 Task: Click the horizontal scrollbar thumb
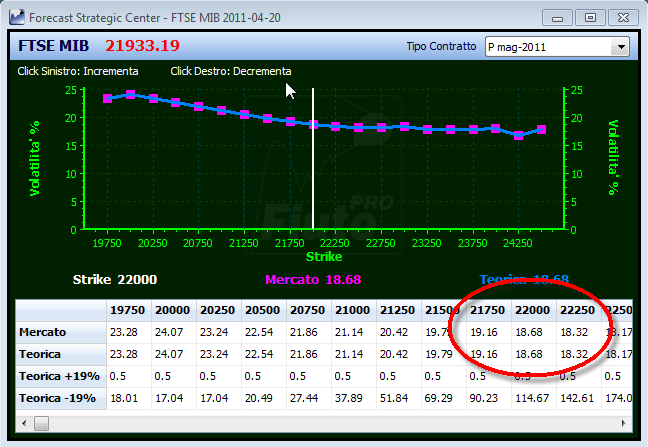point(41,423)
